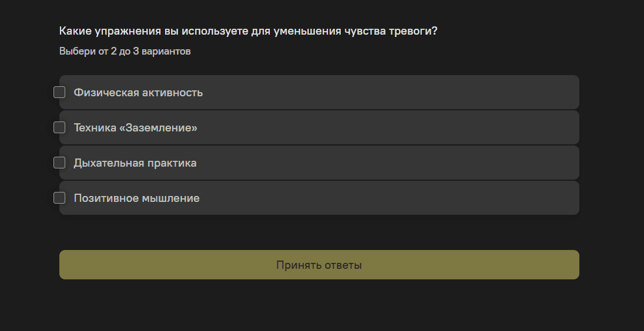Check the «Физическая активность» checkbox
644x331 pixels.
59,92
